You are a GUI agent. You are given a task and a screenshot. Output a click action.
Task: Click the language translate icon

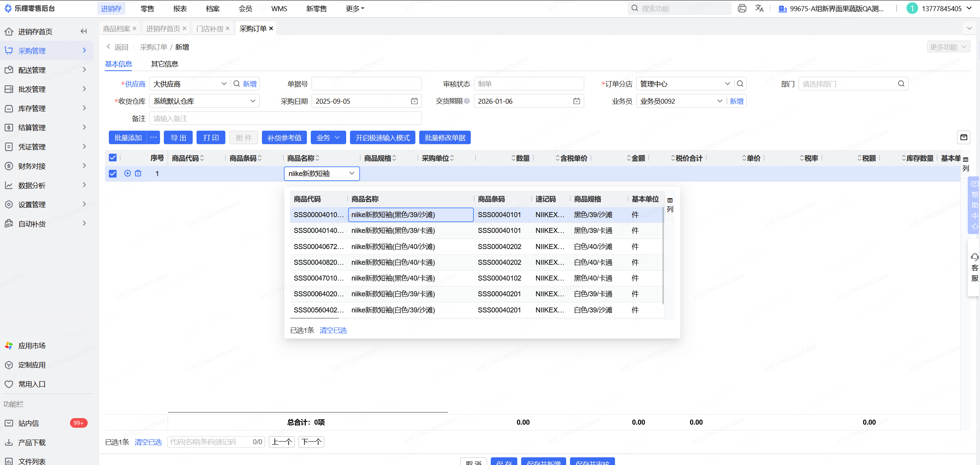pos(759,8)
